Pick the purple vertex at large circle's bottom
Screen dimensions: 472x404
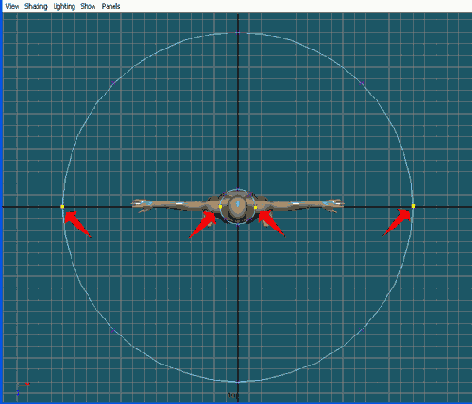pos(238,382)
